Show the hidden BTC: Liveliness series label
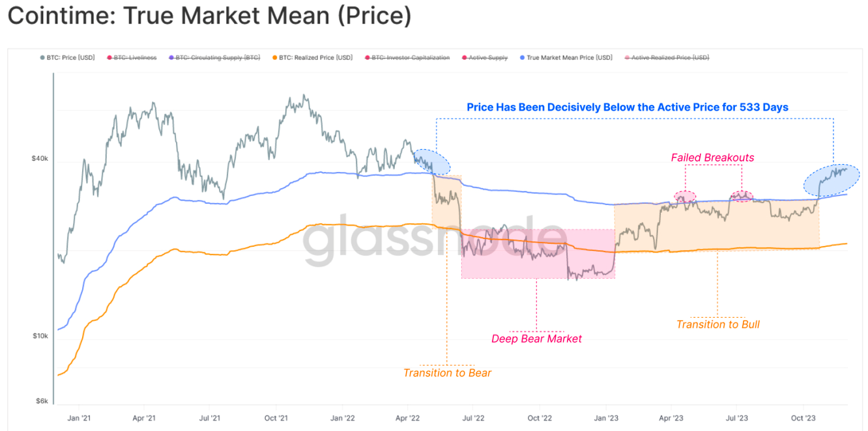 (x=135, y=58)
